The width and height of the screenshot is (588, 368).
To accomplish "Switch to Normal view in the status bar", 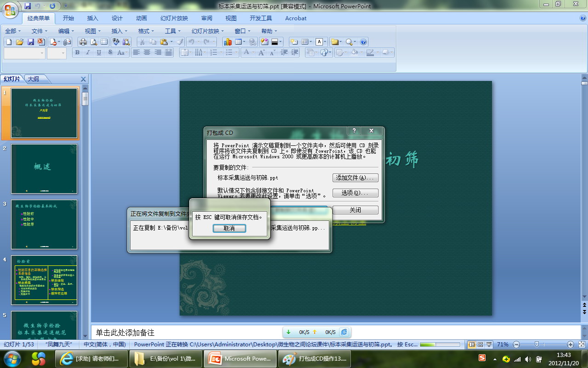I will point(472,345).
